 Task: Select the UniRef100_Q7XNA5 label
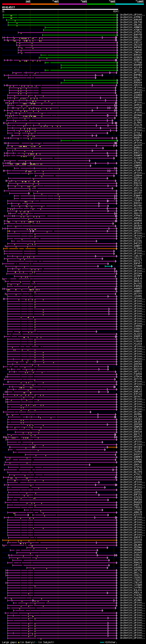click(131, 266)
